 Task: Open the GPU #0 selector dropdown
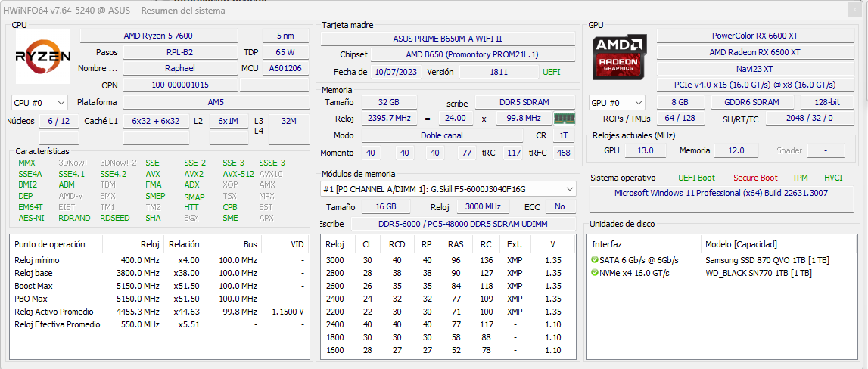click(618, 103)
